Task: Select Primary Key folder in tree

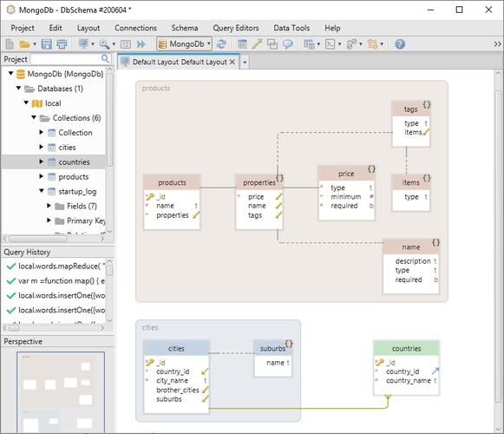Action: coord(86,220)
